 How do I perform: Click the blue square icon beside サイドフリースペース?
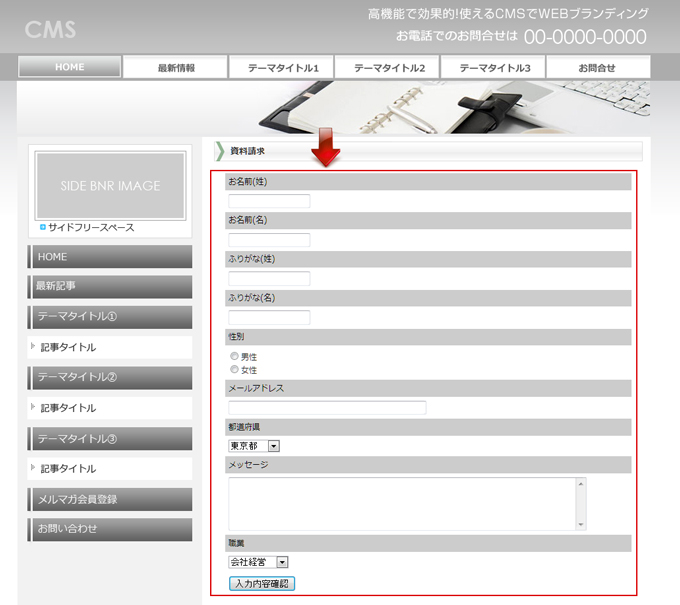click(x=42, y=227)
